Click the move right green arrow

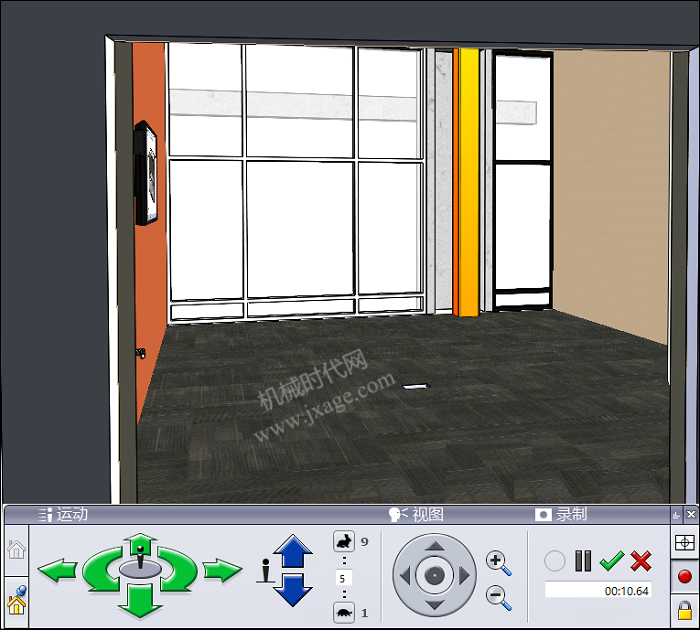coord(223,570)
